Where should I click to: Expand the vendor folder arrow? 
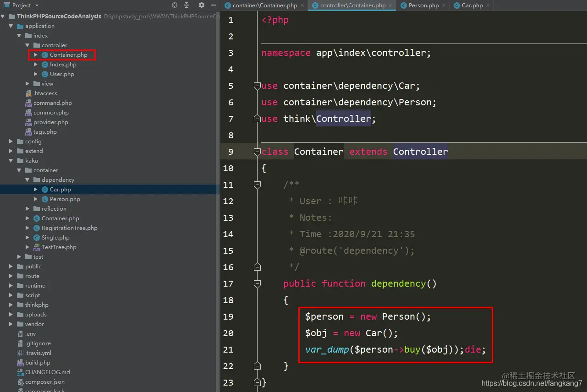(11, 324)
